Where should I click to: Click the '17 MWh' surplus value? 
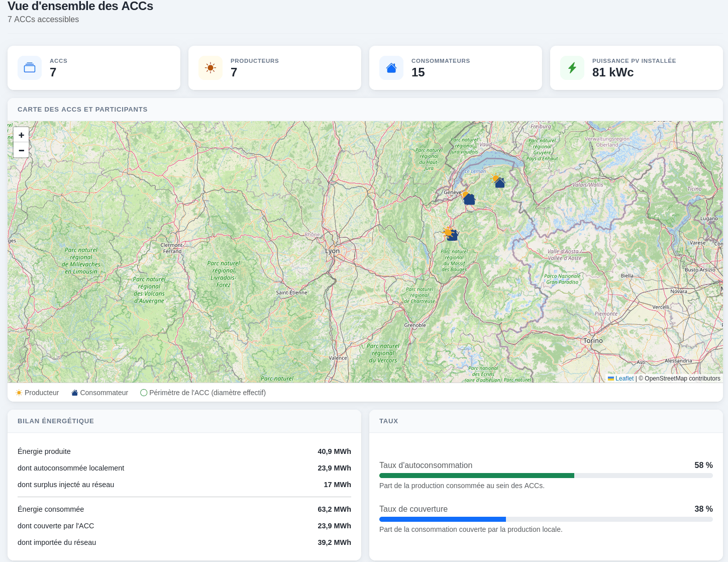337,485
